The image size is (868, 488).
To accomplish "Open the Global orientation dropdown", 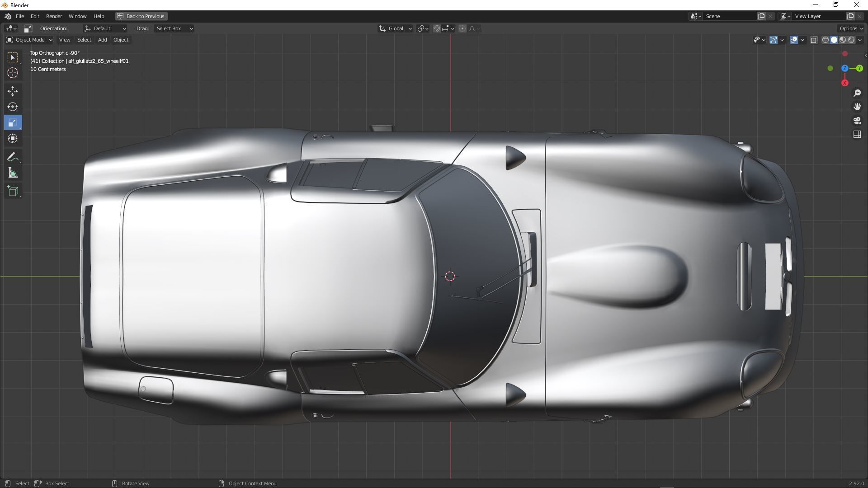I will pos(395,28).
